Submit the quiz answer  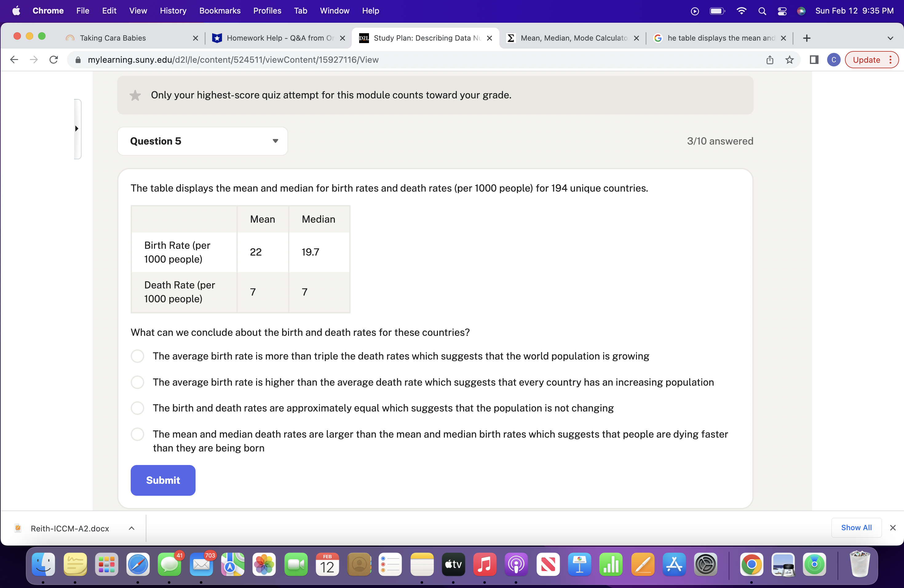163,480
